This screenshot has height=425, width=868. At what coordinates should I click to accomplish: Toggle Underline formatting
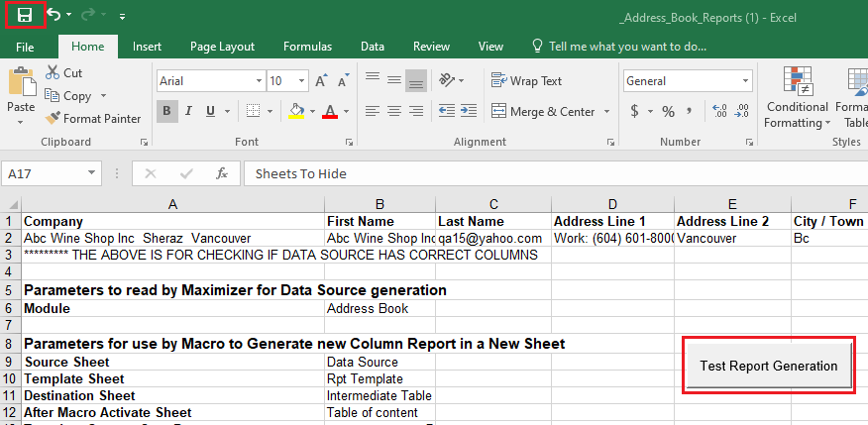pos(210,111)
